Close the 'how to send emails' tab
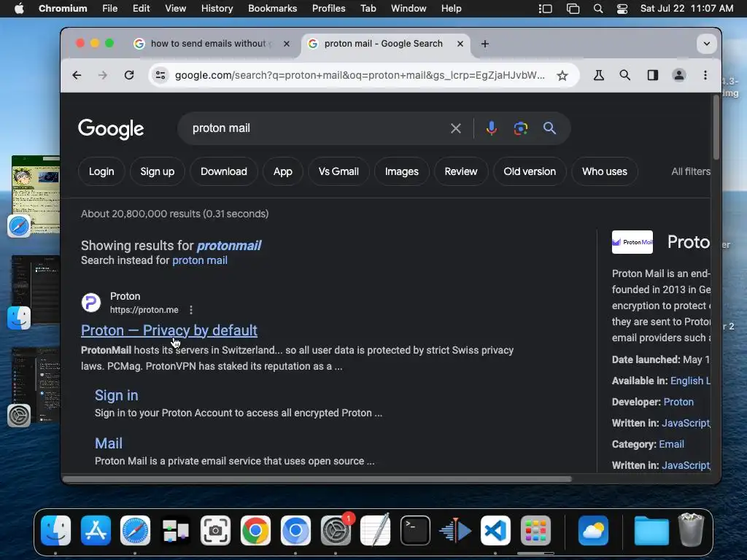Viewport: 747px width, 560px height. point(286,44)
